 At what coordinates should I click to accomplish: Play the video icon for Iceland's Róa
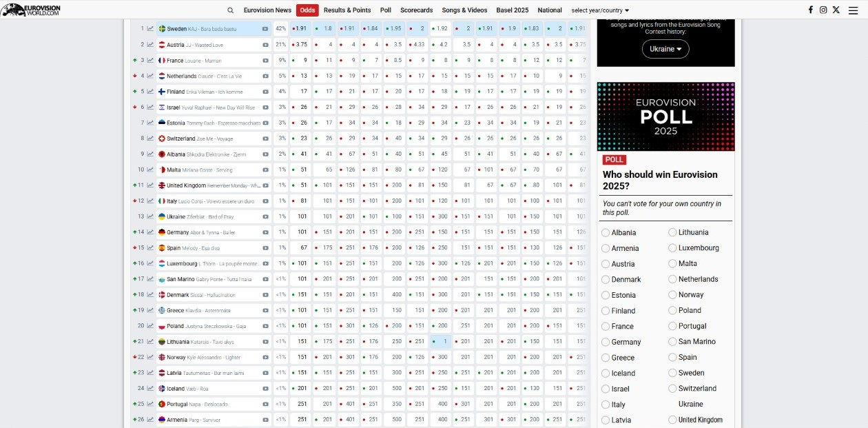point(265,389)
